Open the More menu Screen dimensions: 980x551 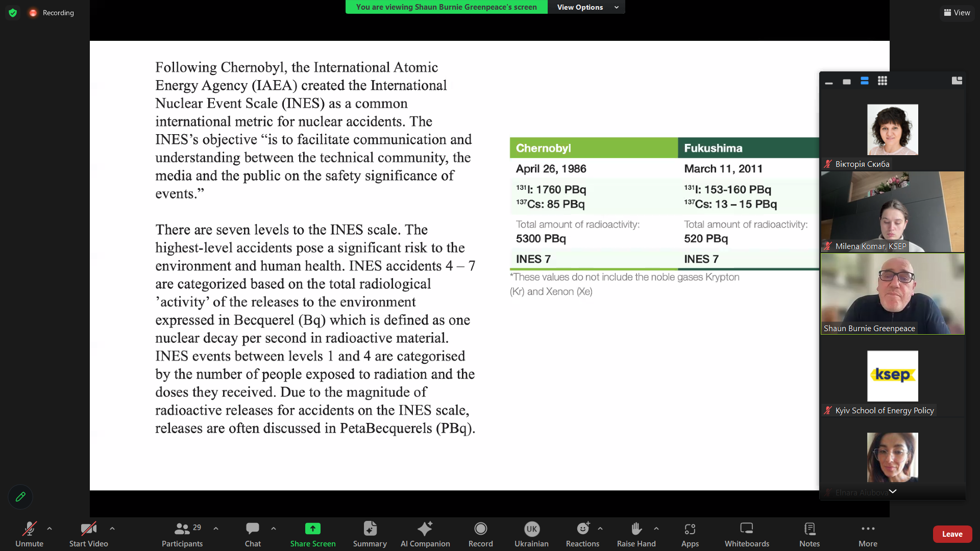point(868,534)
